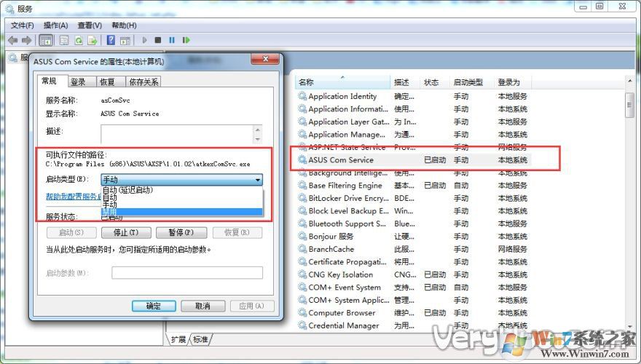The height and width of the screenshot is (364, 641).
Task: Select the Application Informati... service row
Action: (x=413, y=108)
